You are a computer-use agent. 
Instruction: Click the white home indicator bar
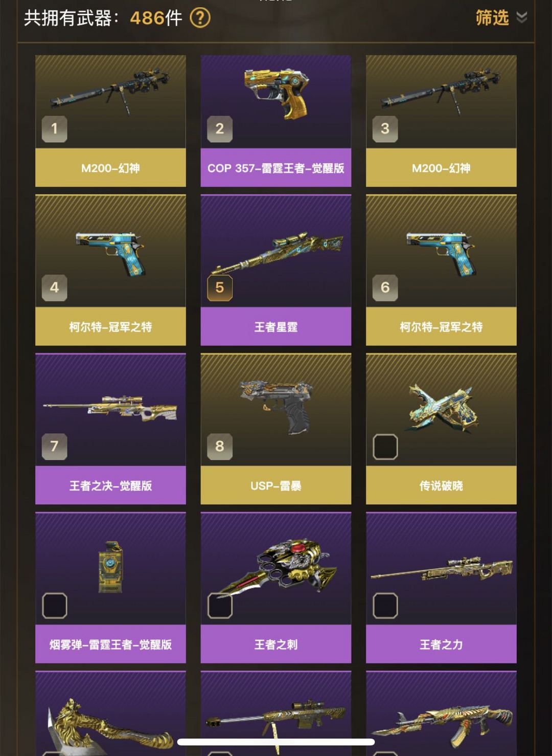pyautogui.click(x=276, y=742)
